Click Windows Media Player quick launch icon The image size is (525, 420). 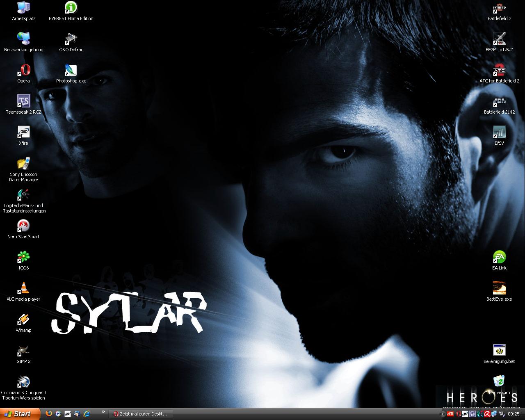pyautogui.click(x=59, y=414)
